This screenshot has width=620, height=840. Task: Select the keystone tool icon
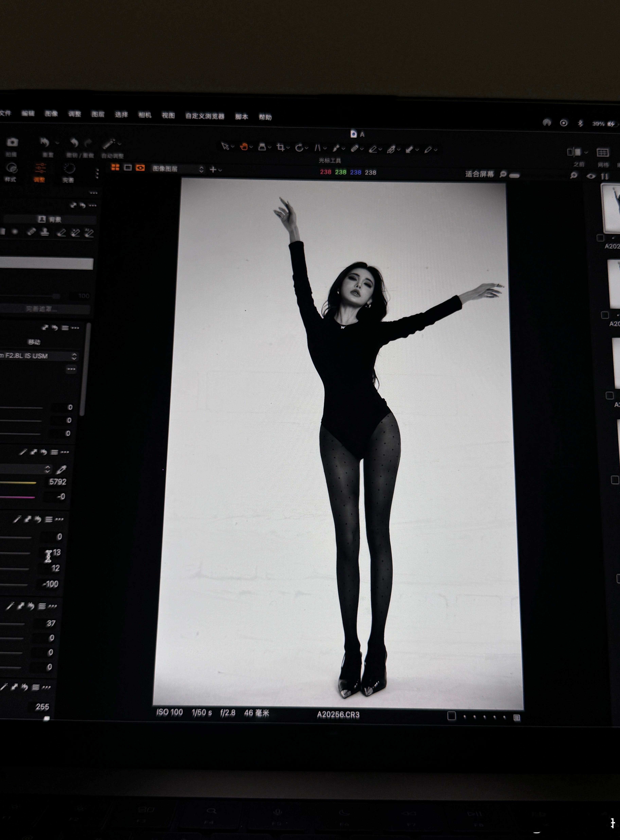click(x=318, y=148)
